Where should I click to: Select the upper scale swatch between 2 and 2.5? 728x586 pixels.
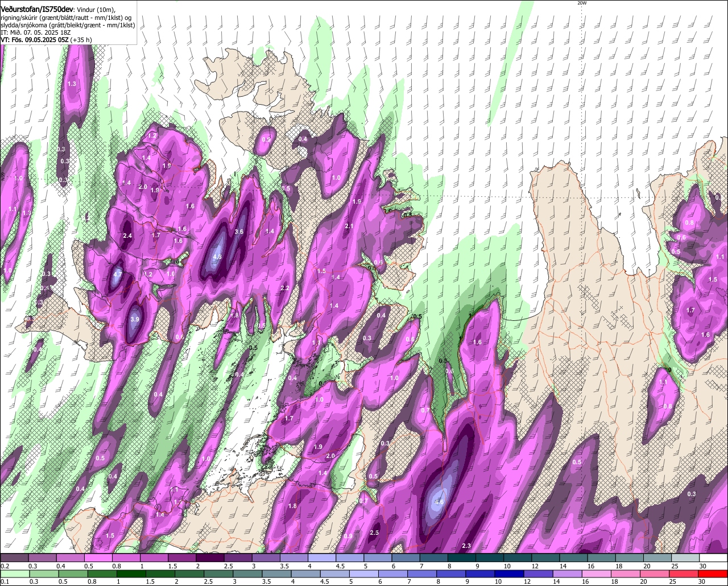pos(210,558)
